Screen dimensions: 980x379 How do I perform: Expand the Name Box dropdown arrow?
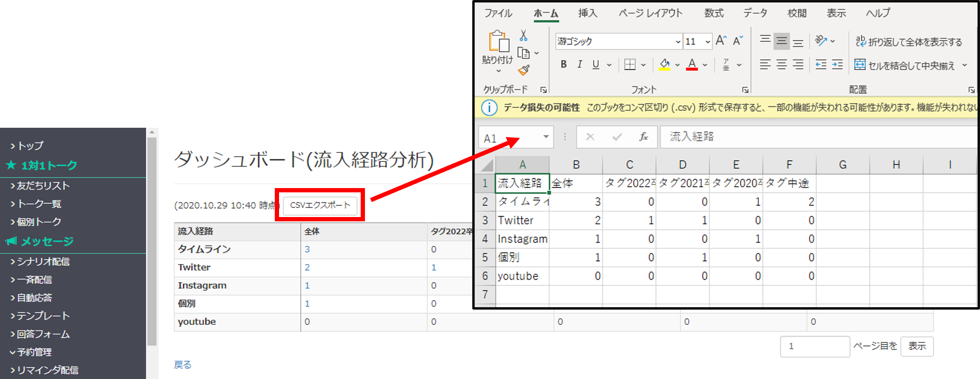point(546,137)
